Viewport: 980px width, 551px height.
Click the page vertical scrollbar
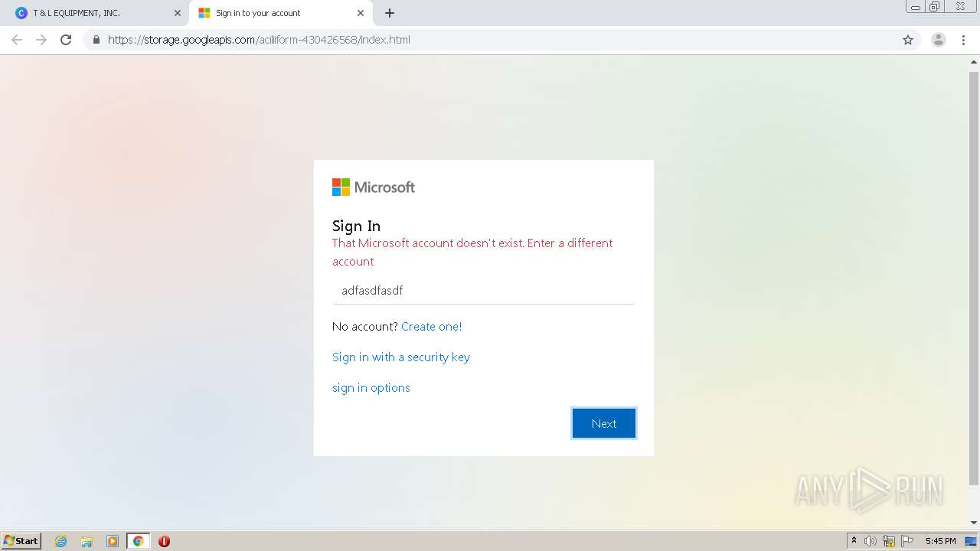point(974,279)
